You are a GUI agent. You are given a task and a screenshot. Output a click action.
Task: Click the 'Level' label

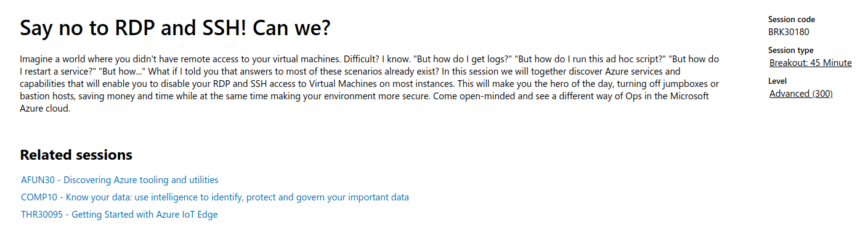tap(777, 81)
